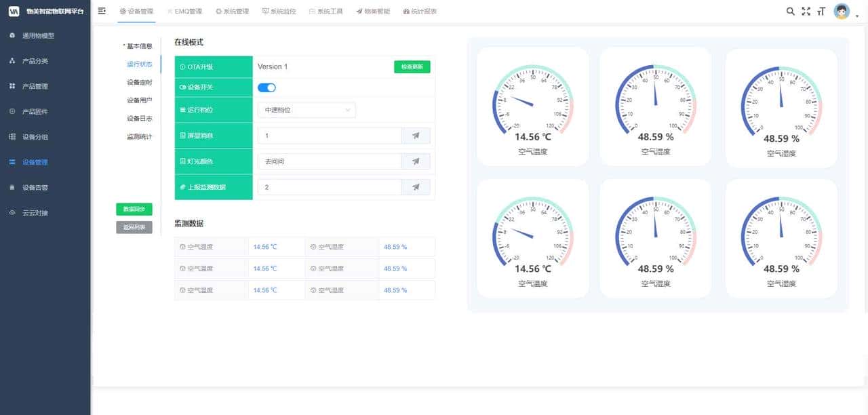This screenshot has height=415, width=868.
Task: Collapse the sidebar with the hamburger icon
Action: pyautogui.click(x=102, y=11)
